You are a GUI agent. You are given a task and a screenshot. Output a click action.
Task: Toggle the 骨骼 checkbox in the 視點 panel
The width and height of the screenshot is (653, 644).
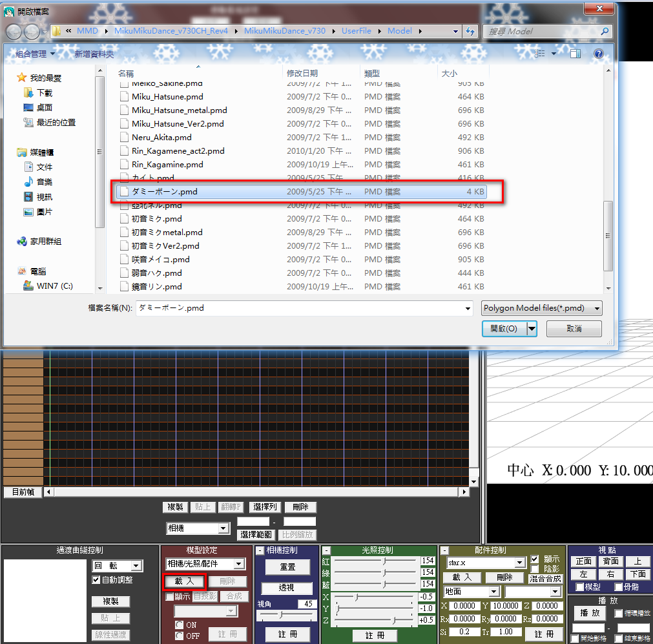pos(618,587)
